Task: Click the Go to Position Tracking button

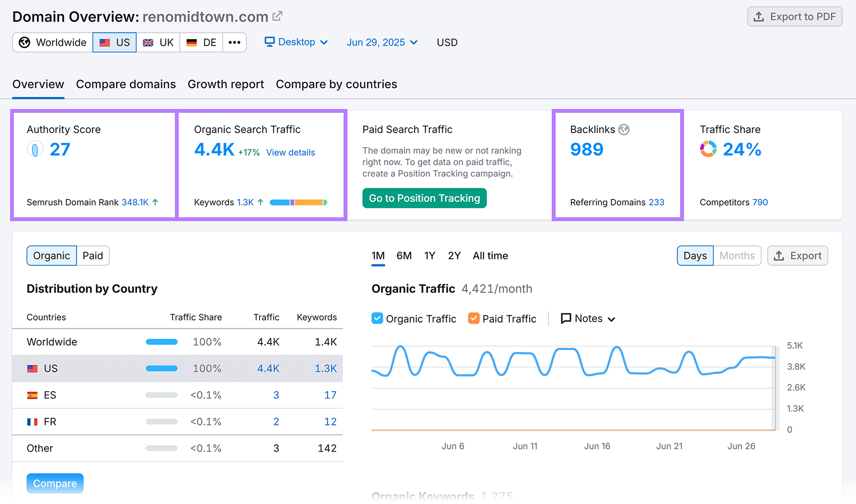Action: (x=424, y=198)
